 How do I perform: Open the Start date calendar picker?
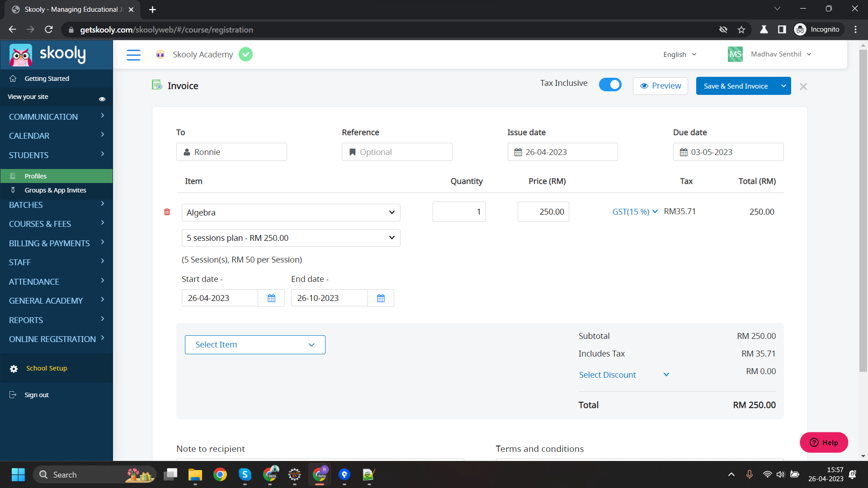pos(271,298)
